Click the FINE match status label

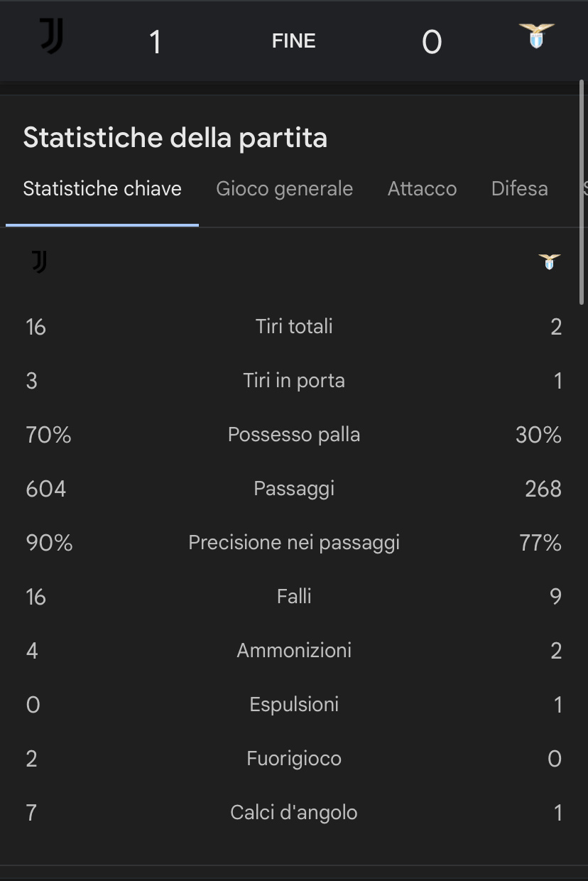click(x=294, y=41)
